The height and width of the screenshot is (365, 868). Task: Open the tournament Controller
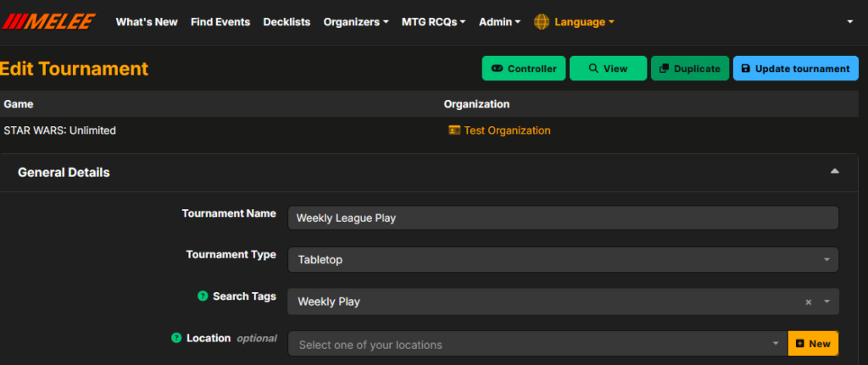pyautogui.click(x=523, y=69)
